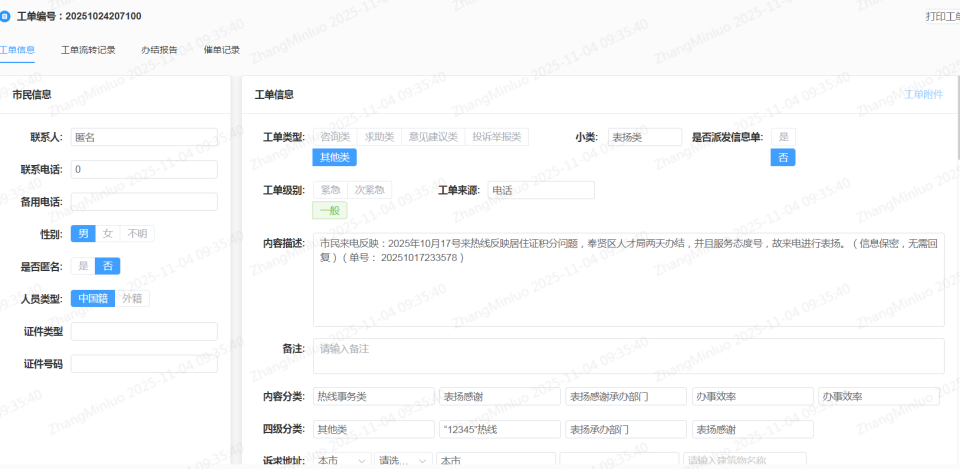Open 内容分类 表扬感谢承办部门 dropdown

[626, 396]
